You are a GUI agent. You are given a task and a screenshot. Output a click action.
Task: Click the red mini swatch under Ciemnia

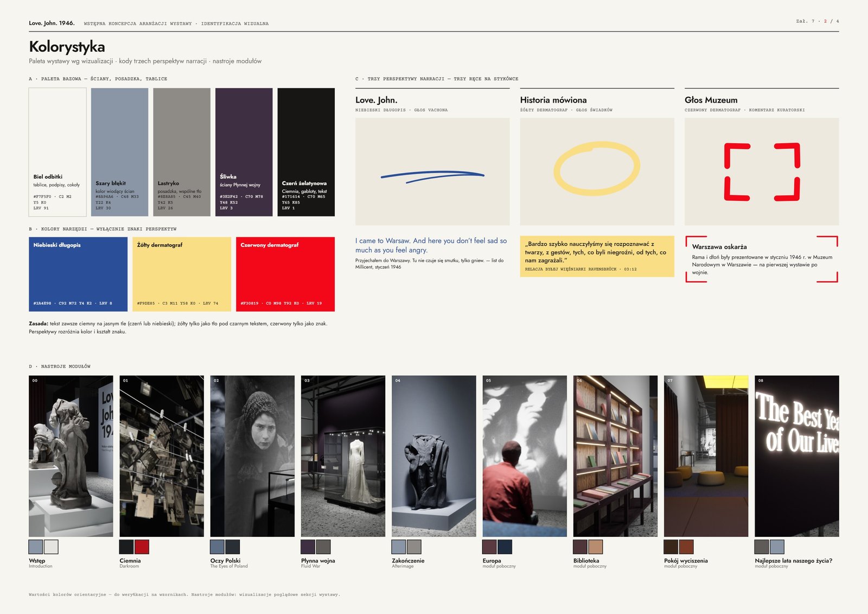(x=142, y=547)
